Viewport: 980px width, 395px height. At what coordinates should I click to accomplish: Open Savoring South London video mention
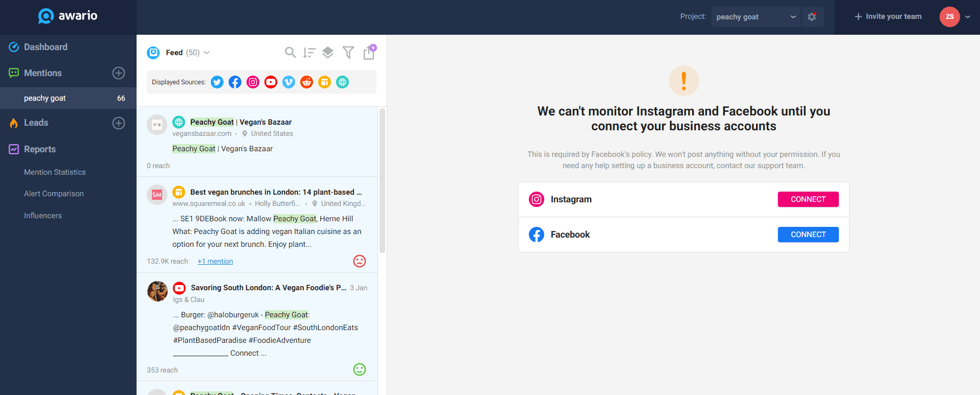[x=269, y=288]
